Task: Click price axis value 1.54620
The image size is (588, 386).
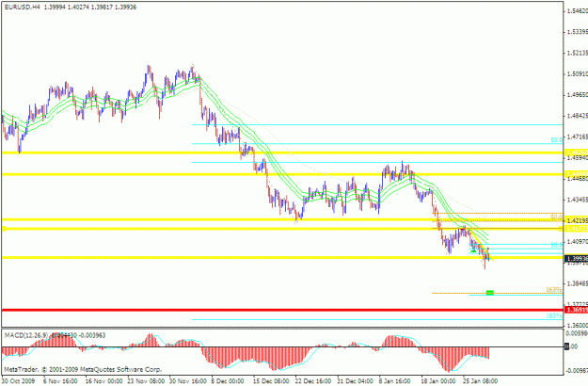Action: 578,11
